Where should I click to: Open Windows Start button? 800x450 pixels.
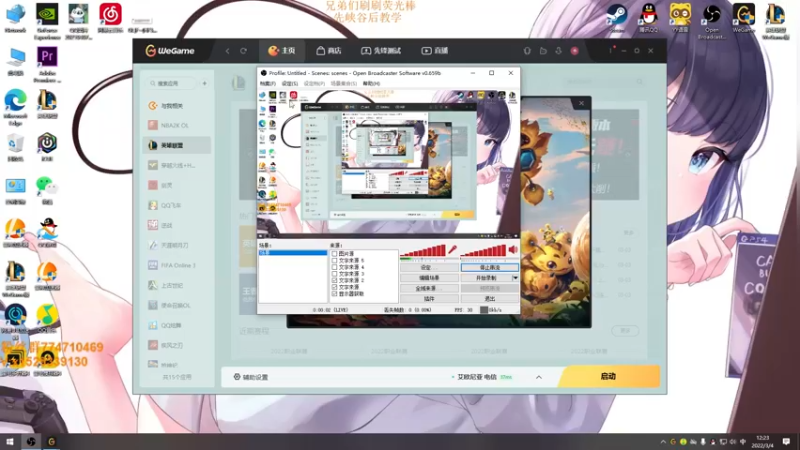pyautogui.click(x=10, y=442)
